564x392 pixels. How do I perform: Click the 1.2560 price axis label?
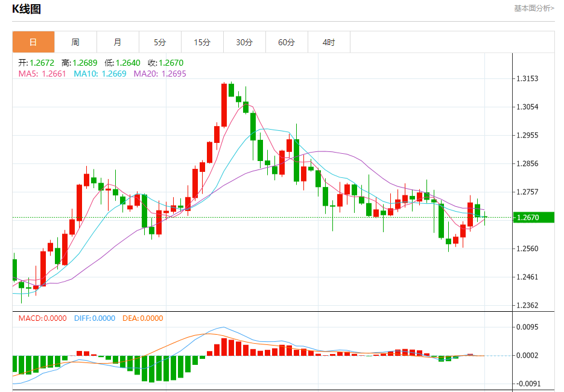(527, 248)
